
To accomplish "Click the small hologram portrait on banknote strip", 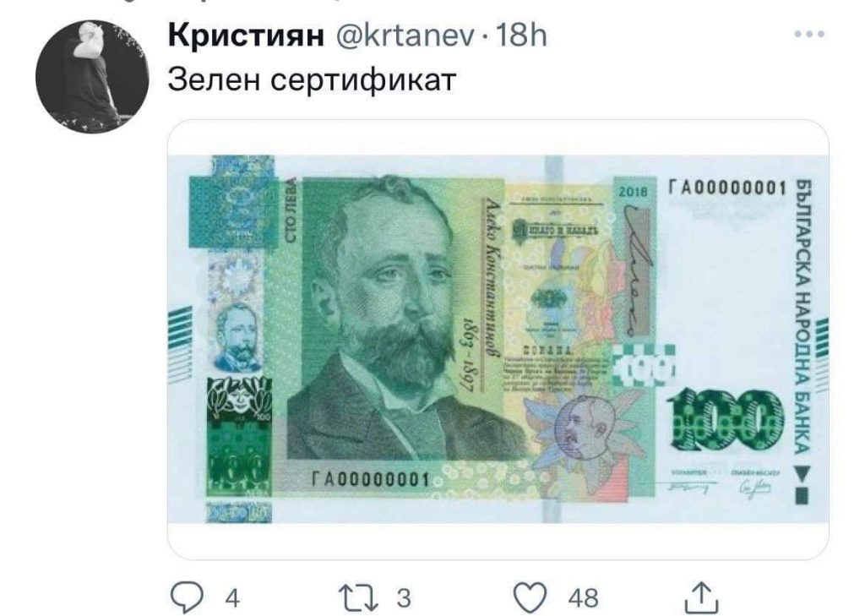I will click(237, 336).
